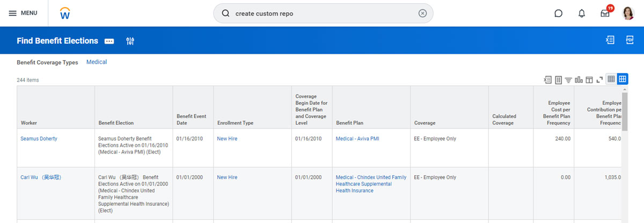Click the scrollbar up arrow
Screen dimensions: 644x223
tap(625, 89)
